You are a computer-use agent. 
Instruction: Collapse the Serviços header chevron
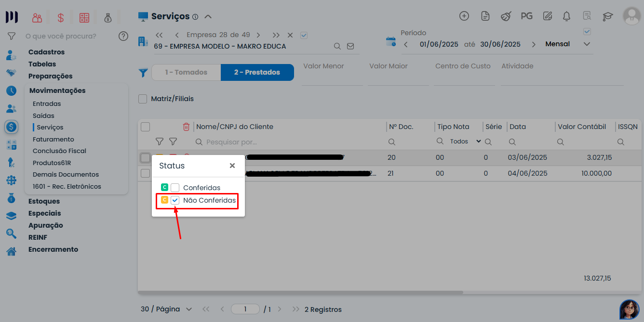click(x=208, y=17)
